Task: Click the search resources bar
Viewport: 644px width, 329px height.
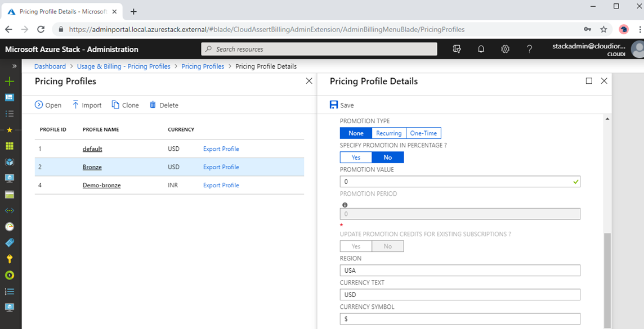Action: tap(319, 49)
